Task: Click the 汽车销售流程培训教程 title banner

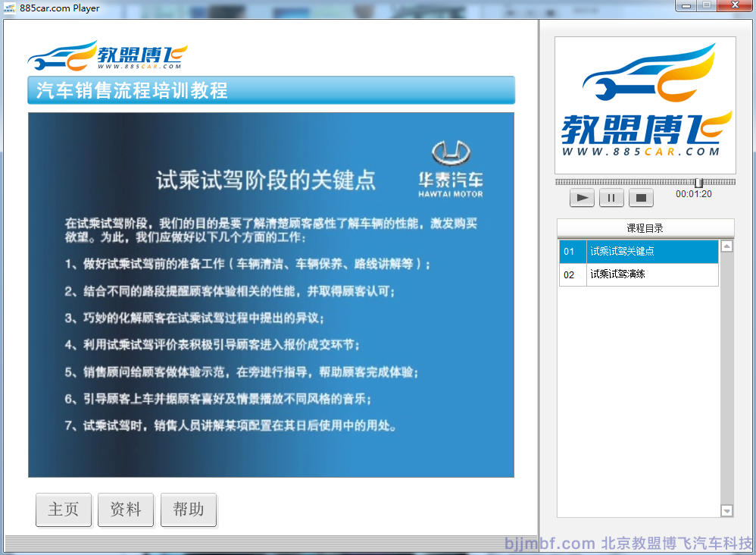Action: coord(271,90)
